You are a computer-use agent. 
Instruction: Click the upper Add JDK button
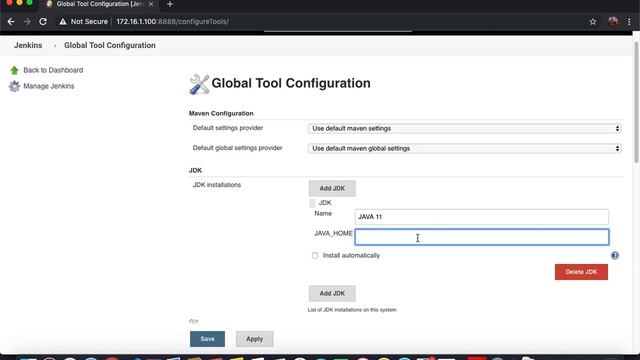point(332,189)
